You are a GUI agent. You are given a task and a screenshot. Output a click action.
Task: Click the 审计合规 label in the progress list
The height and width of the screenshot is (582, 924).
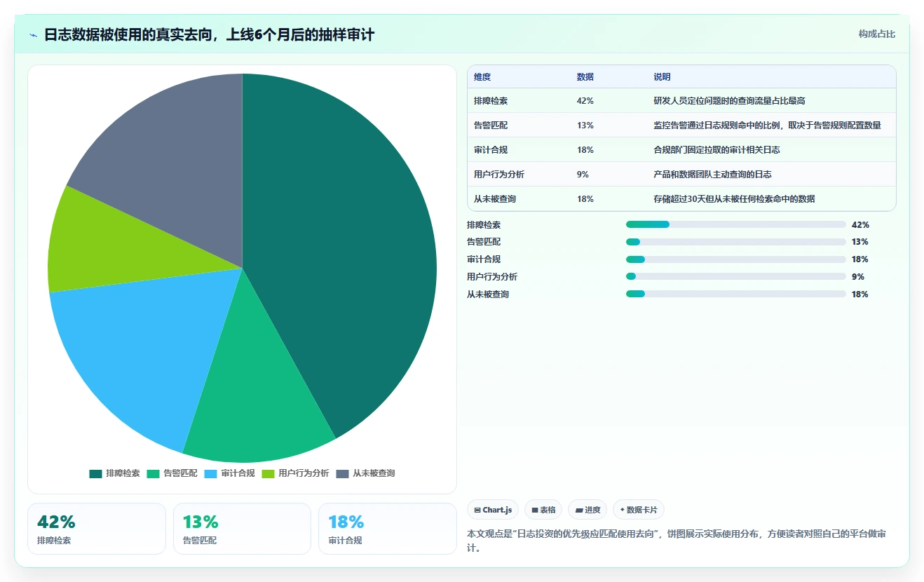(x=484, y=259)
